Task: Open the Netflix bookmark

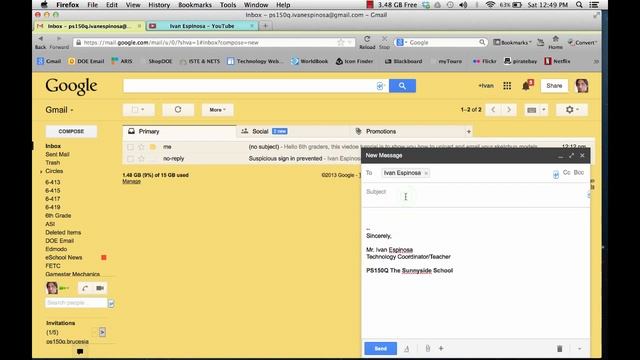Action: click(557, 61)
